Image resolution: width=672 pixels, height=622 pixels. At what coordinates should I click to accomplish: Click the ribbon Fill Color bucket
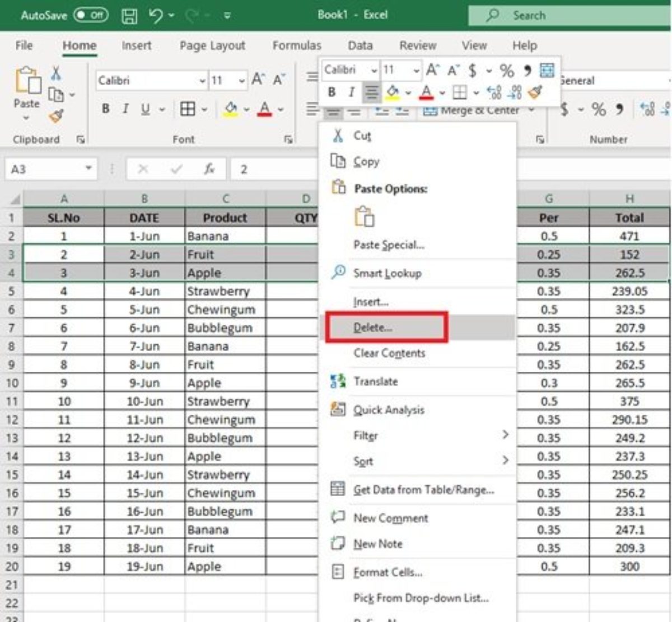[x=231, y=109]
